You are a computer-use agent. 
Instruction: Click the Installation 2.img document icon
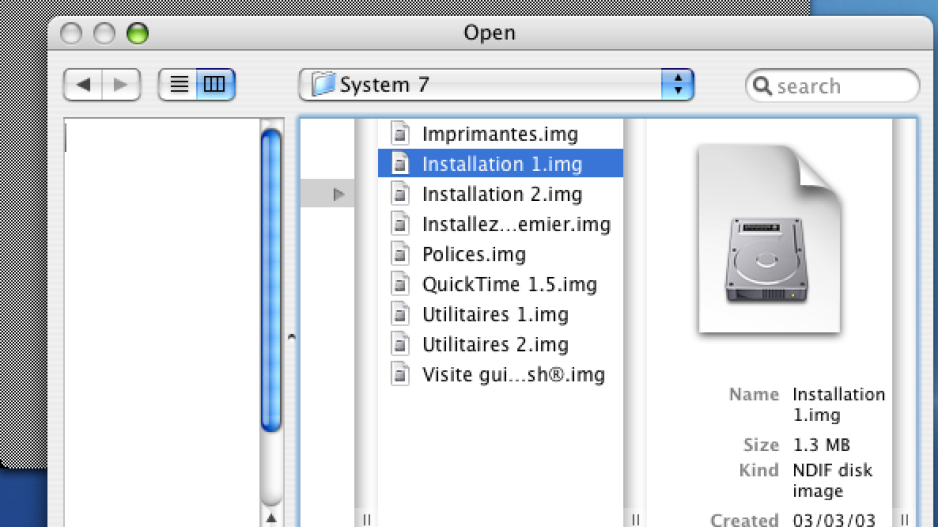[400, 194]
